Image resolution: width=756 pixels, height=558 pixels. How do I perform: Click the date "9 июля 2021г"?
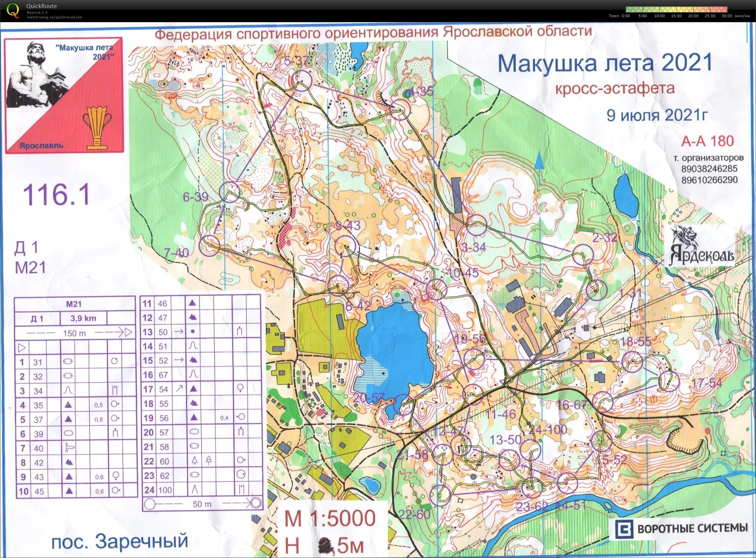click(656, 115)
